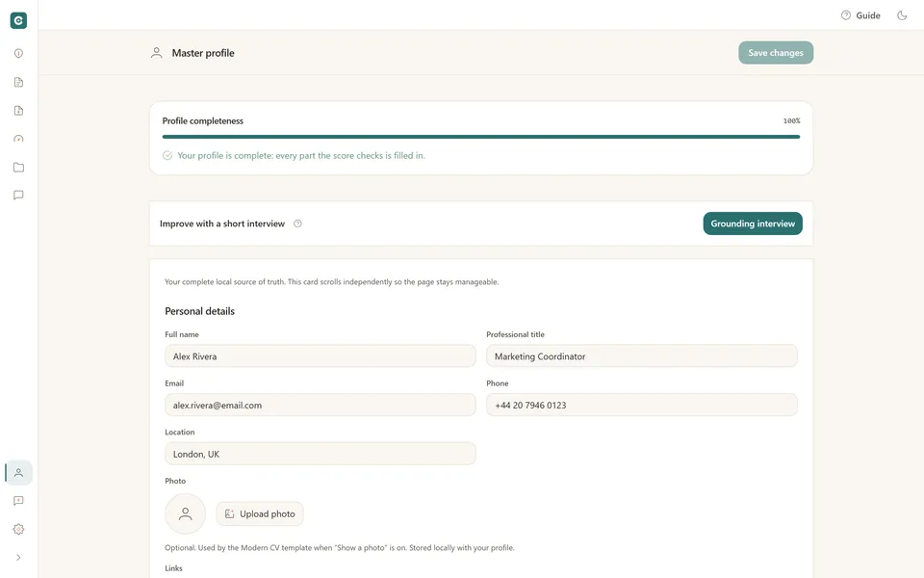Click the profile completeness progress bar
The image size is (924, 578).
coord(481,137)
